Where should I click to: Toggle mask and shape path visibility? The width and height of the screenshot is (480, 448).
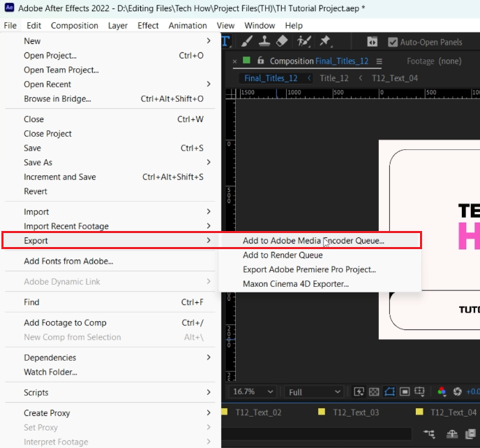click(389, 392)
